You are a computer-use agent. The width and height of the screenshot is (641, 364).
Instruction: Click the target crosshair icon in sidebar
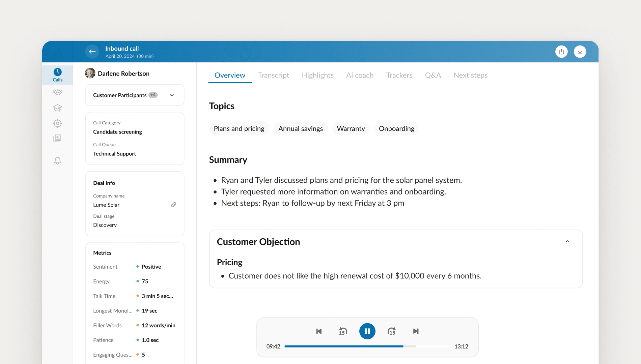[57, 123]
